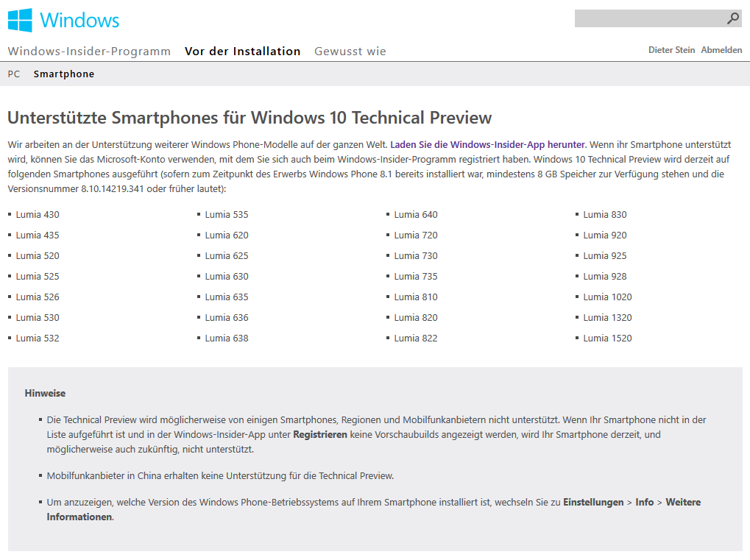Click the search magnifier icon
This screenshot has width=750, height=560.
point(733,18)
